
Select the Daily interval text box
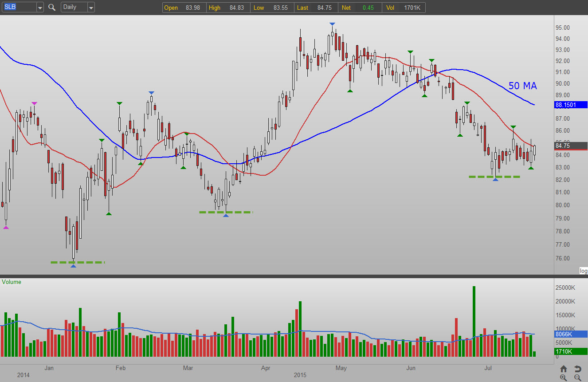(x=74, y=8)
